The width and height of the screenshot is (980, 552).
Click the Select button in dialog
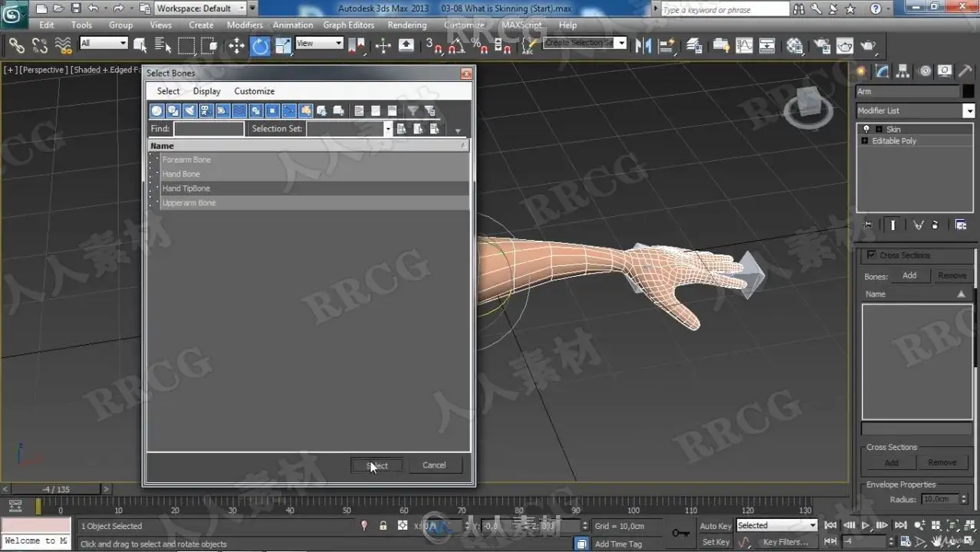click(376, 465)
